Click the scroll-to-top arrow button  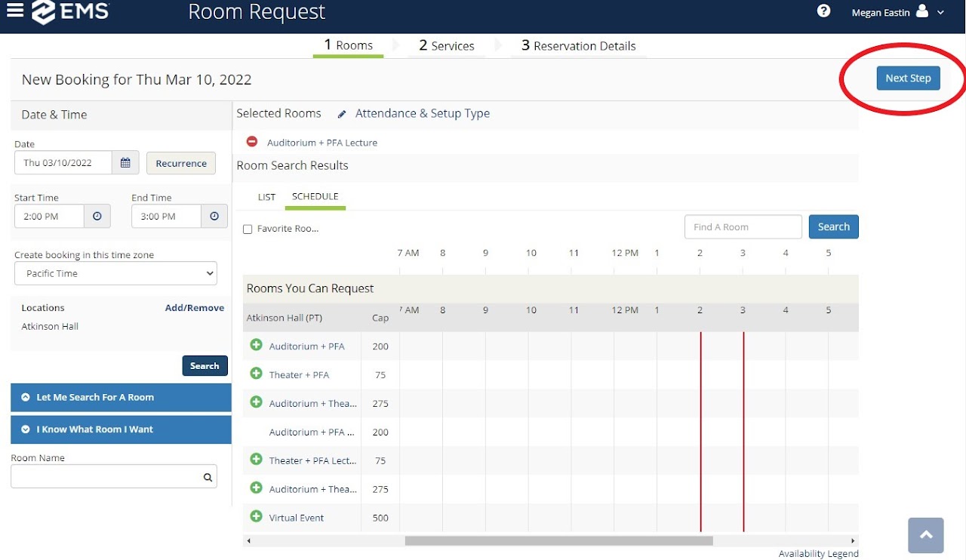[926, 535]
